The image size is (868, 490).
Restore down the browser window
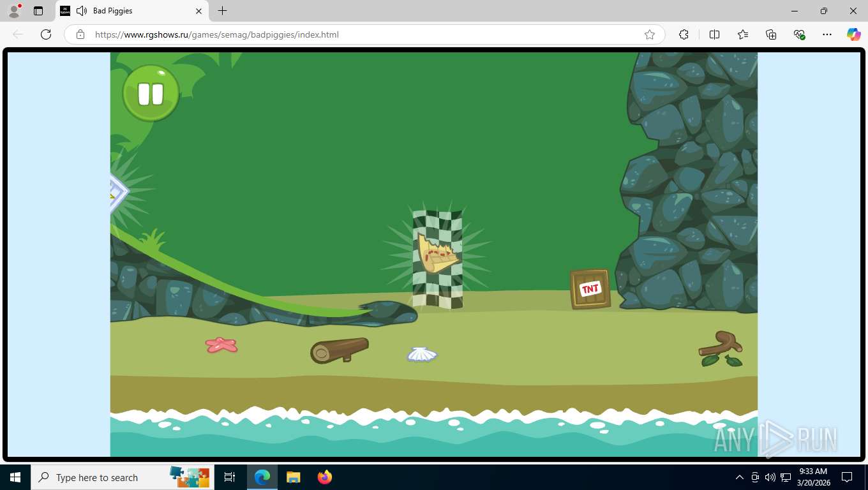pos(824,11)
